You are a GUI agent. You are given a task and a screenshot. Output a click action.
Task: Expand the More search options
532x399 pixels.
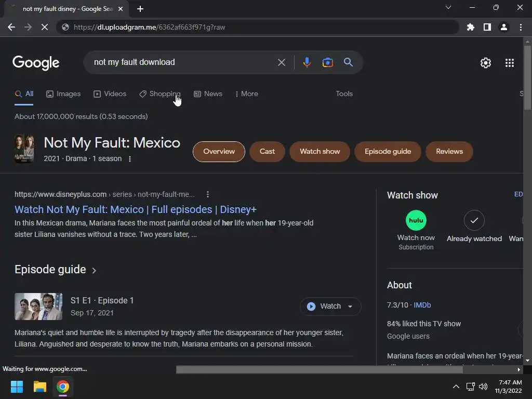(x=247, y=94)
